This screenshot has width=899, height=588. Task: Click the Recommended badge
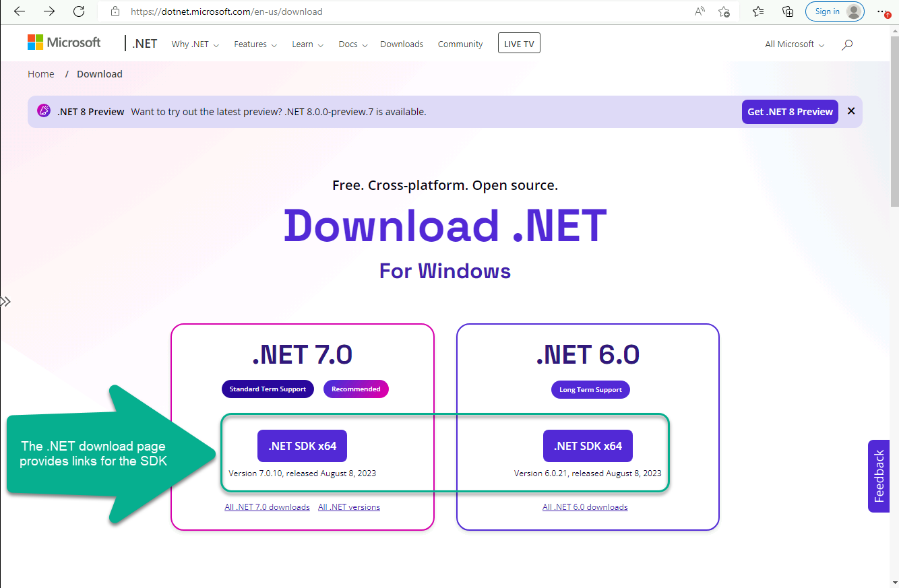[x=356, y=389]
